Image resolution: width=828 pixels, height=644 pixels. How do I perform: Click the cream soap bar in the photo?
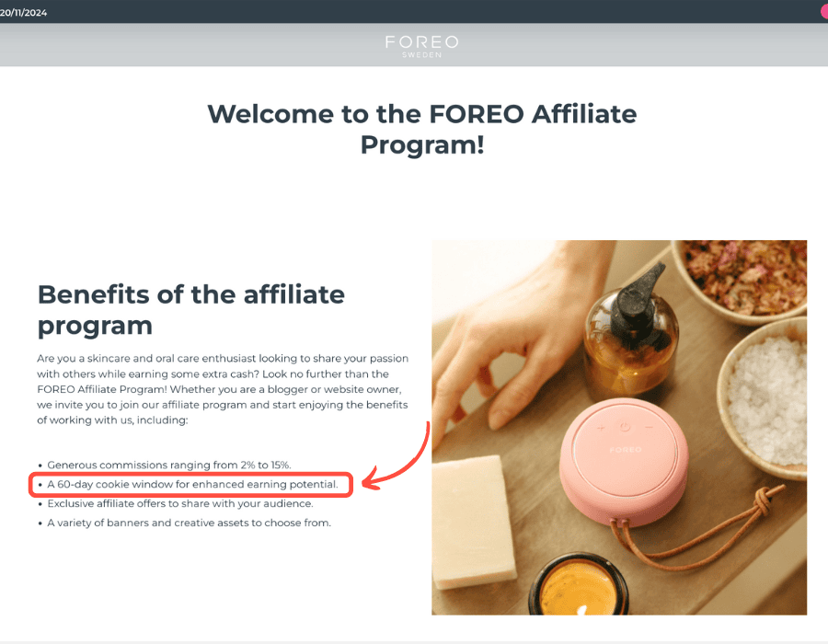click(473, 523)
